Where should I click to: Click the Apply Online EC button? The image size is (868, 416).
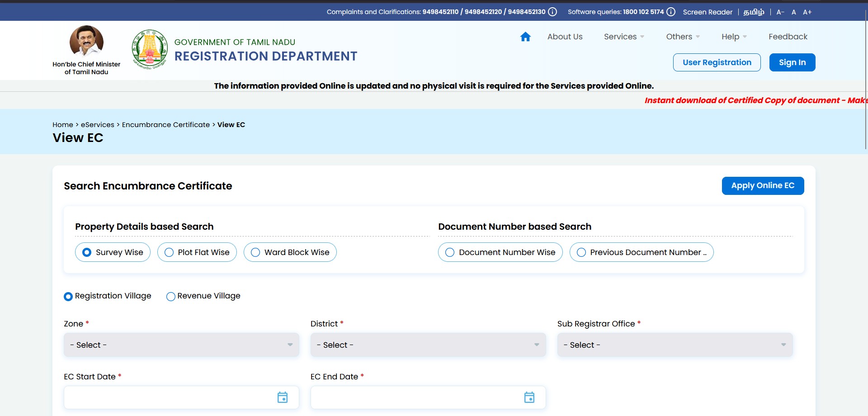(x=763, y=186)
